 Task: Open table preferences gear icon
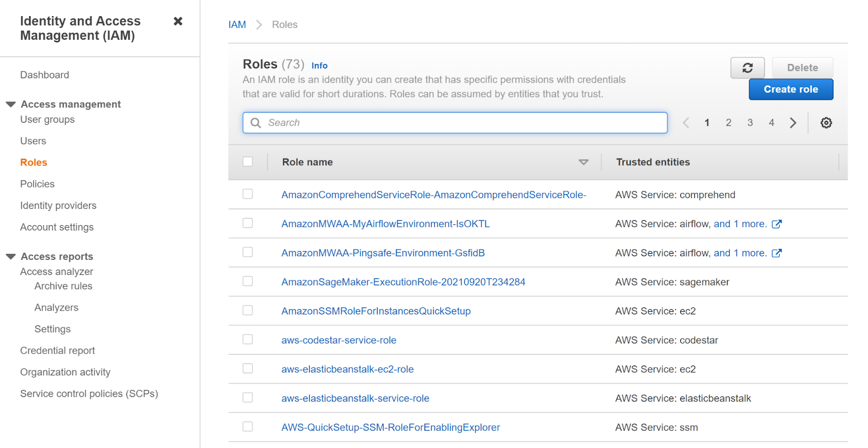tap(826, 123)
